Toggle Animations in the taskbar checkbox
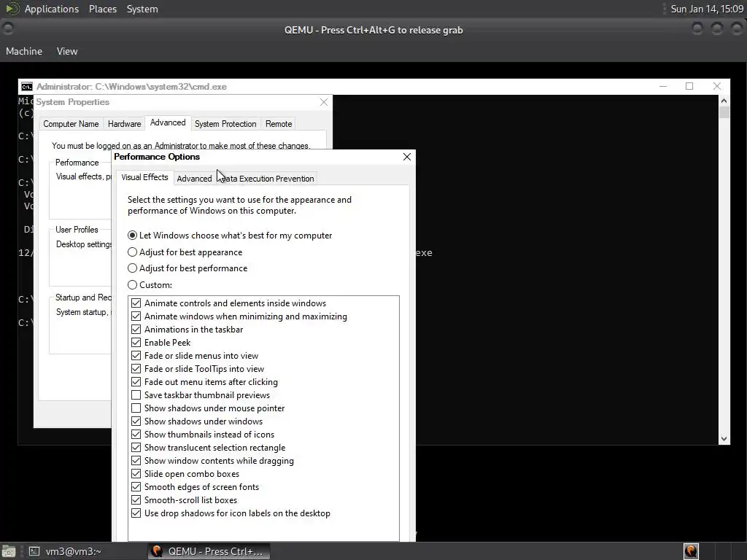The image size is (747, 560). point(136,330)
